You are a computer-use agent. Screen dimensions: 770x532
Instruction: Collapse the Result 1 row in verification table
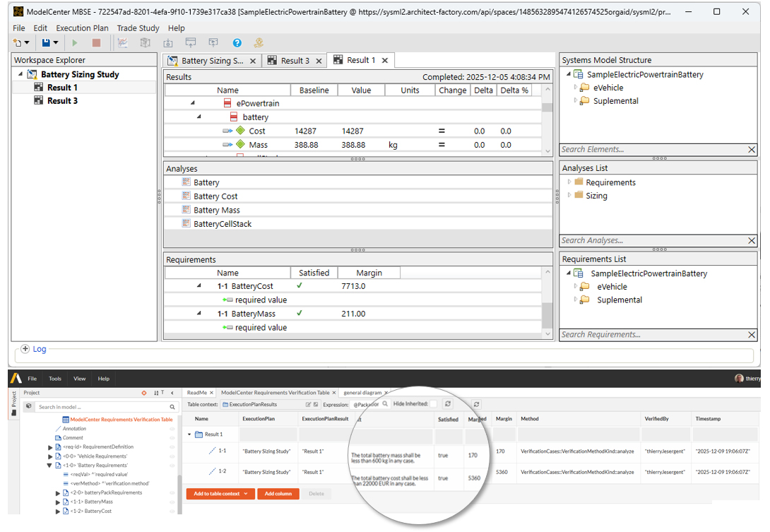(189, 435)
